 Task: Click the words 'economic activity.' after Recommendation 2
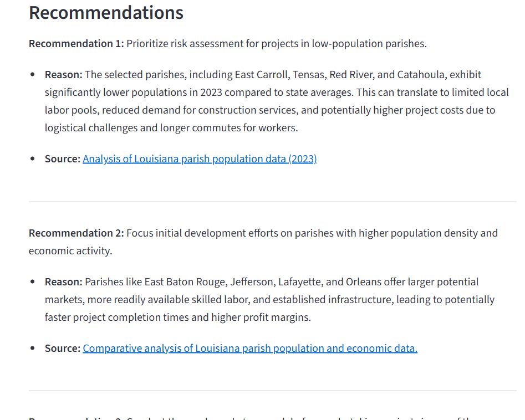point(70,250)
